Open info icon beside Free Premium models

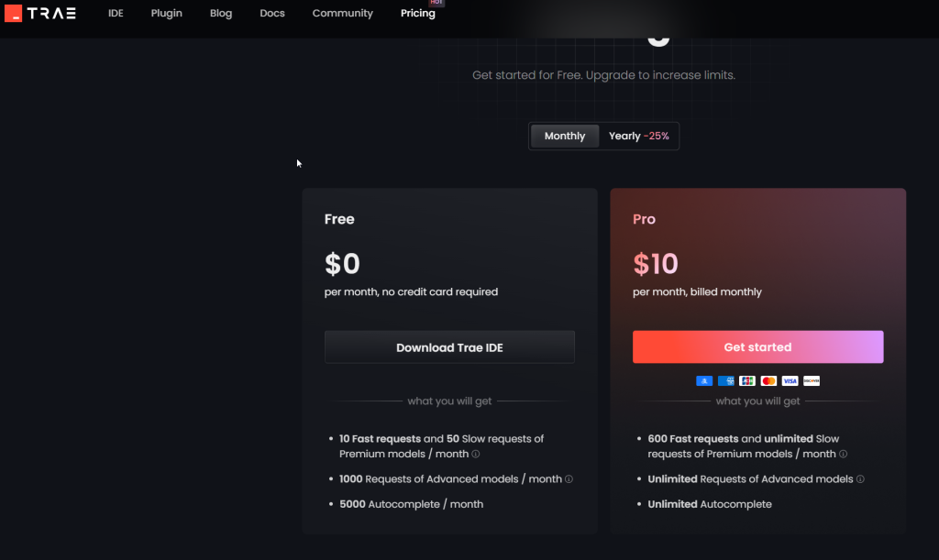tap(476, 454)
